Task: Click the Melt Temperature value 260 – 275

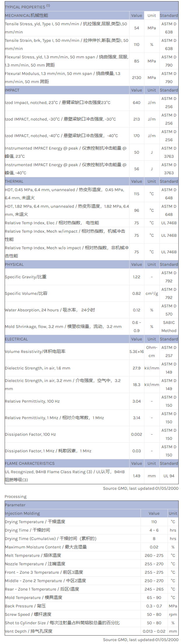Action: point(154,555)
